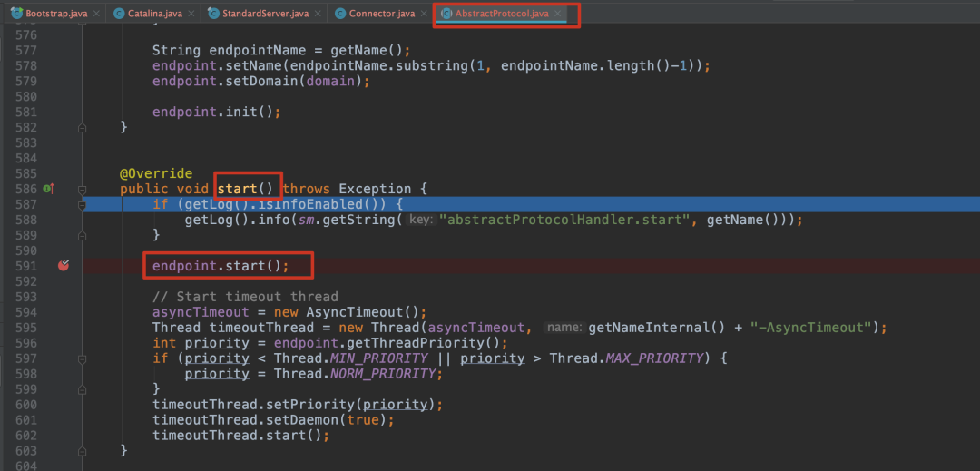Click endpoint.setName call on line 578
The height and width of the screenshot is (471, 980).
tap(431, 65)
